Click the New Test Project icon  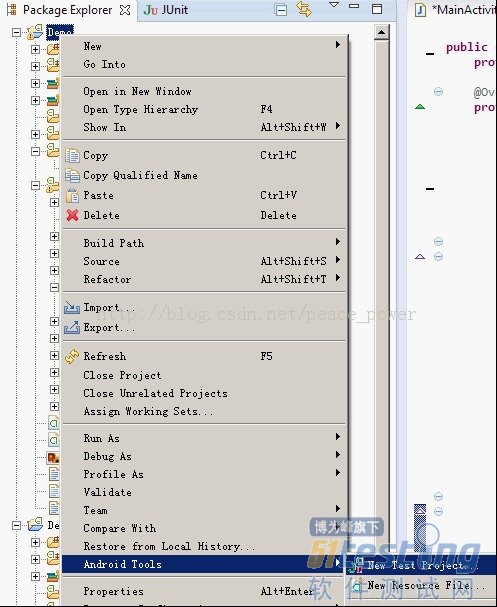[x=356, y=566]
